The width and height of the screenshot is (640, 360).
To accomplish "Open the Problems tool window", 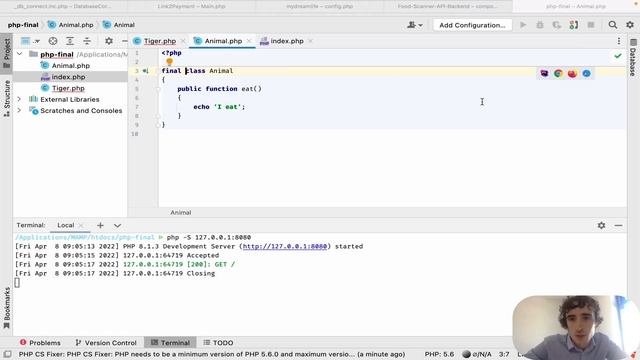I will (40, 342).
